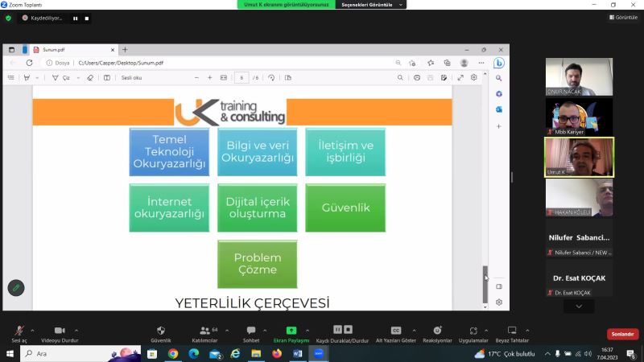Click the PDF page number field
Screen dimensions: 644x362
tap(242, 78)
